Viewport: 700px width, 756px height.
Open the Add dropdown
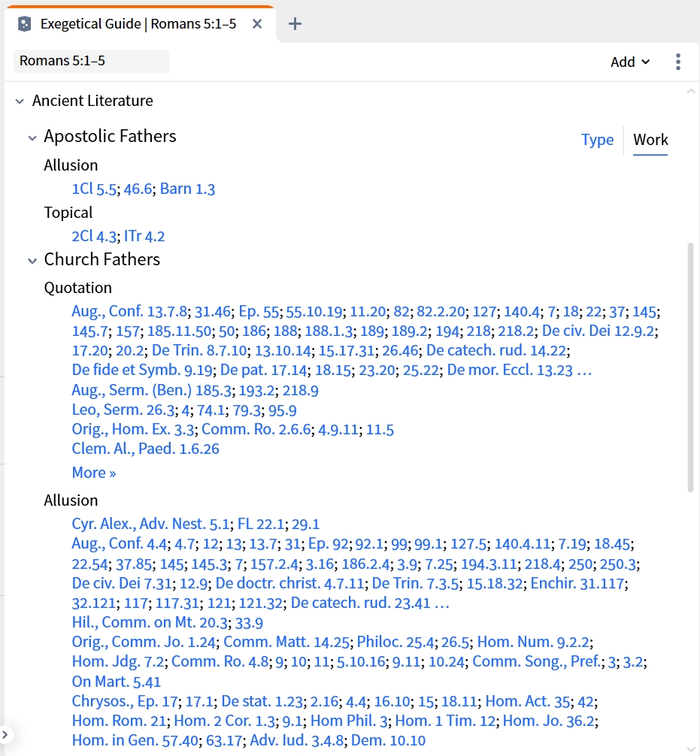(x=630, y=62)
